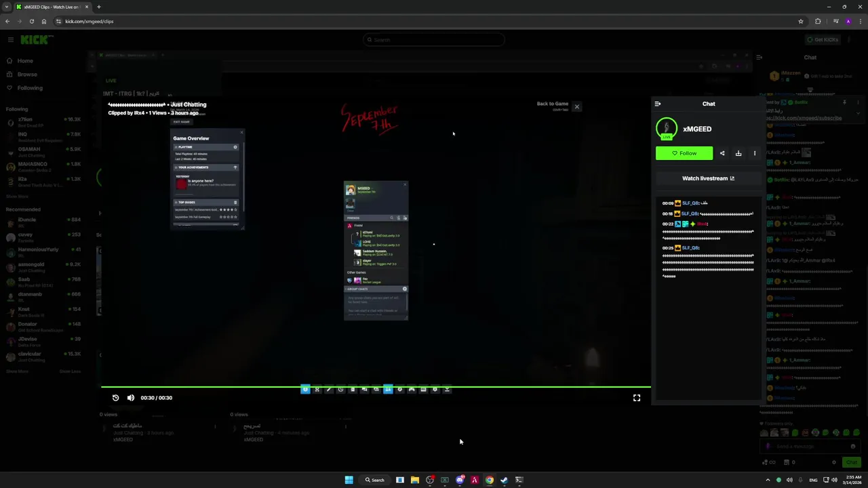Switch to Chrome on taskbar

490,480
